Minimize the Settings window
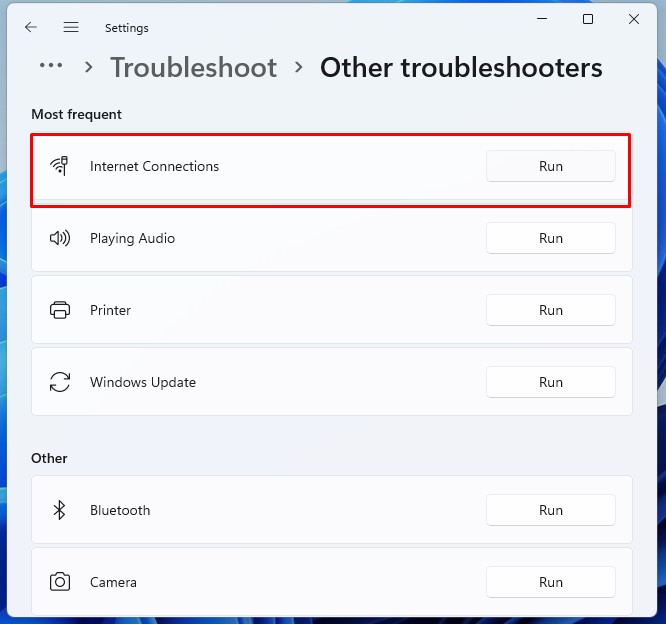The image size is (666, 624). pos(542,19)
